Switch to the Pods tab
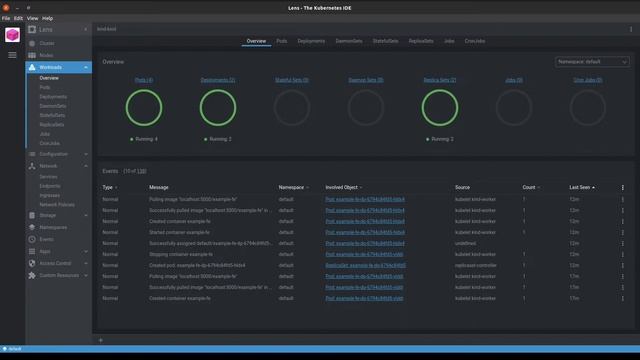Image resolution: width=640 pixels, height=360 pixels. [282, 41]
